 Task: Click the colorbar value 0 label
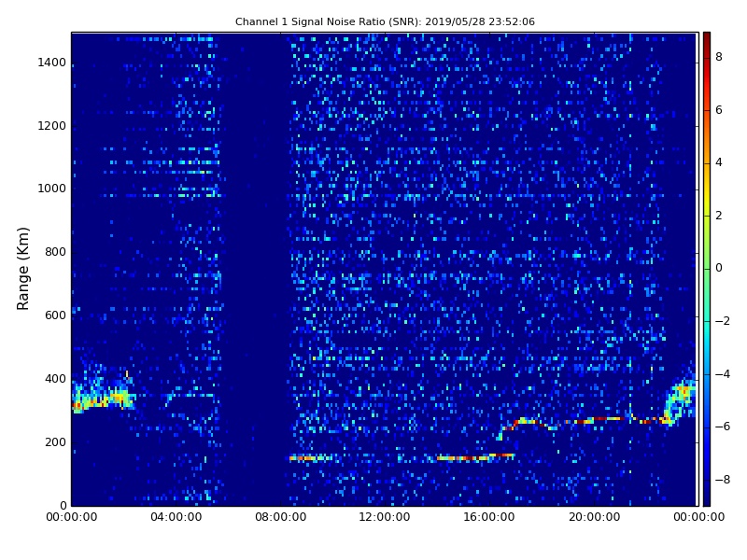719,268
